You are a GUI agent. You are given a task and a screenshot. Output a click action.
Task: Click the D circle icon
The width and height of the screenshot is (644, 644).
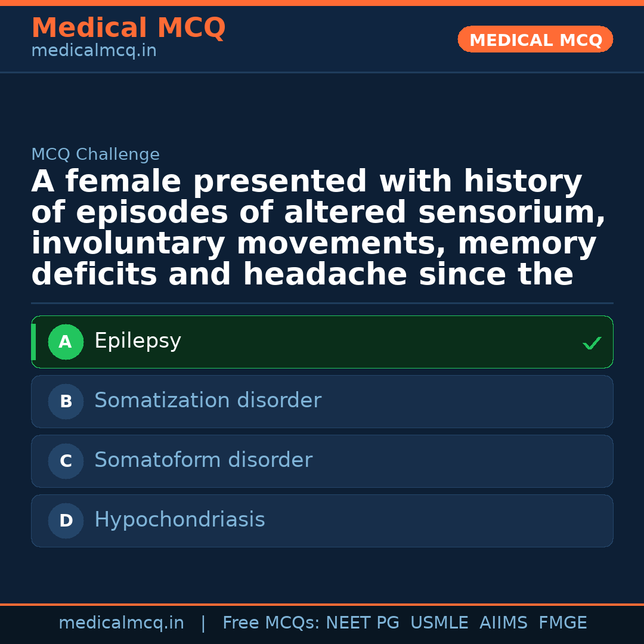tap(66, 521)
